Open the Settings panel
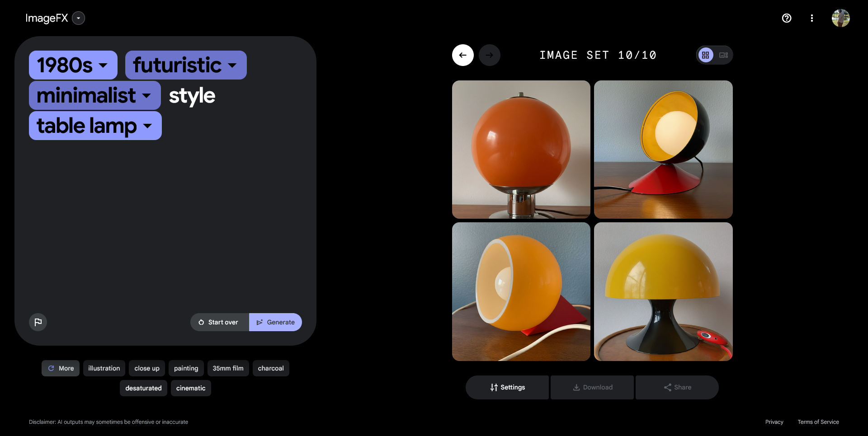Image resolution: width=868 pixels, height=436 pixels. tap(507, 387)
